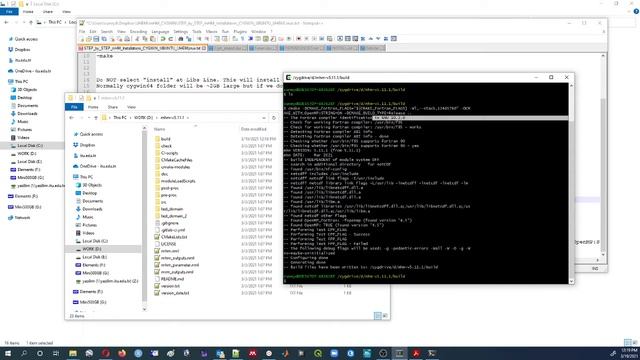
Task: Launch Firefox from the taskbar
Action: [x=122, y=353]
